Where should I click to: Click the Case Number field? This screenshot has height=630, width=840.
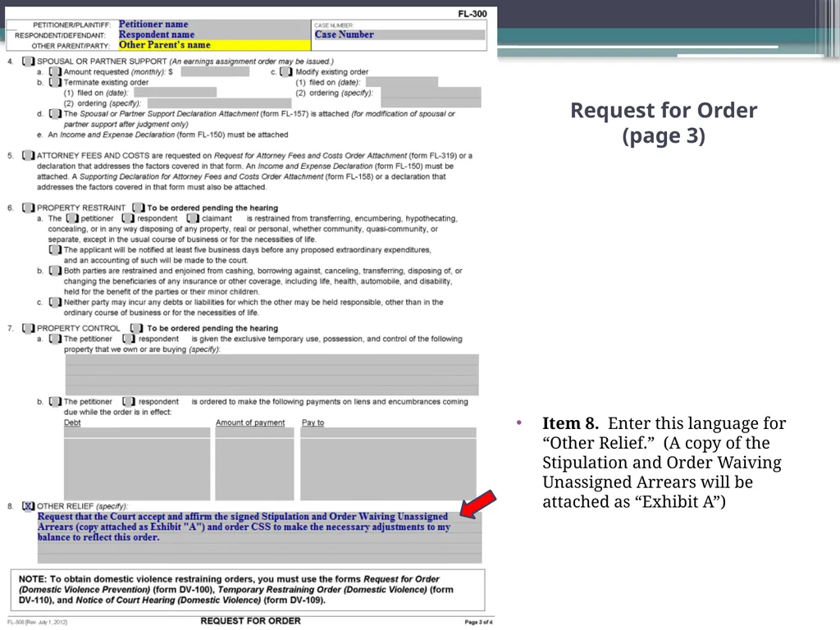click(x=399, y=34)
